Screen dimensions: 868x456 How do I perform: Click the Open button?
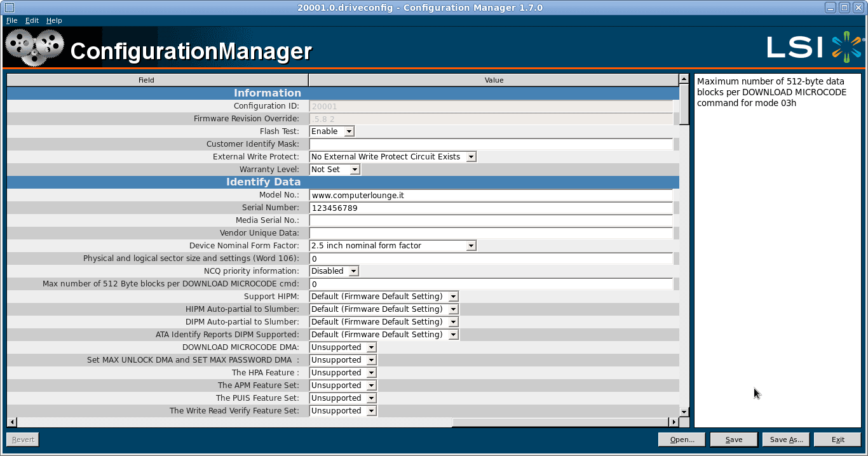(681, 439)
